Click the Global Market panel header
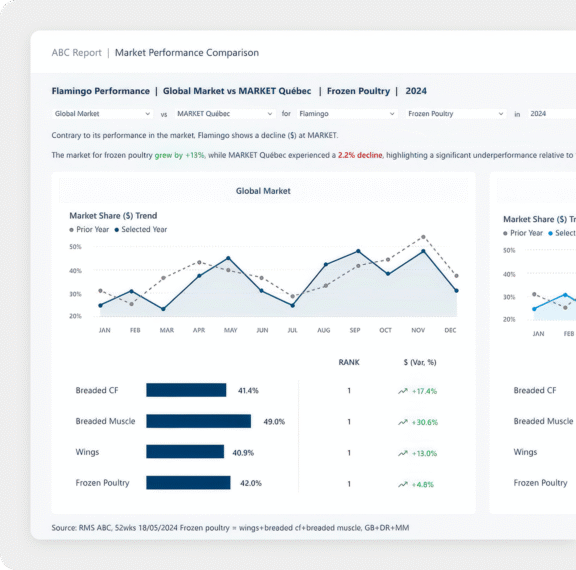Image resolution: width=576 pixels, height=570 pixels. [263, 191]
